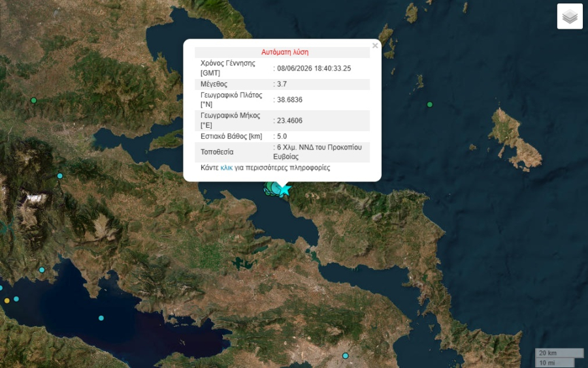Viewport: 588px width, 368px height.
Task: Click the magnitude value 3.7
Action: 282,84
